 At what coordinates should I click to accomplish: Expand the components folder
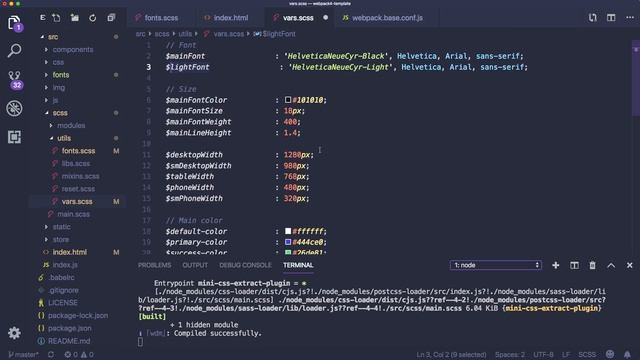click(73, 49)
